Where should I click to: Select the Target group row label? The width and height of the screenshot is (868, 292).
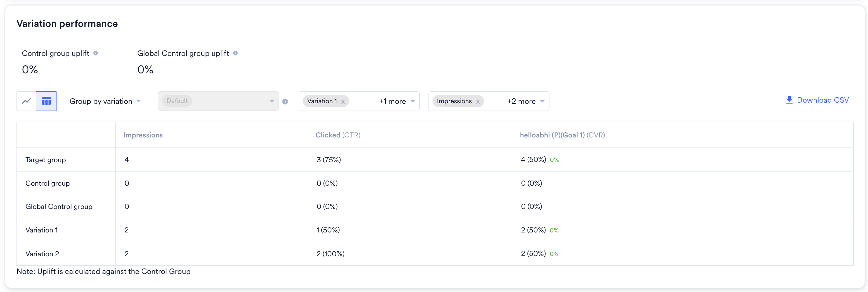point(46,160)
